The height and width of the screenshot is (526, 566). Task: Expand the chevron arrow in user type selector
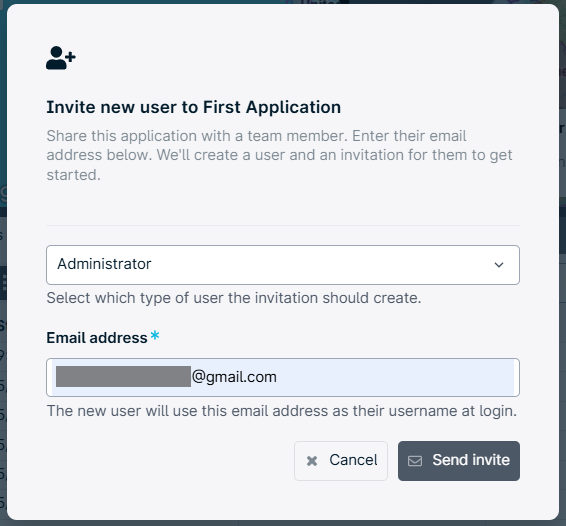499,265
